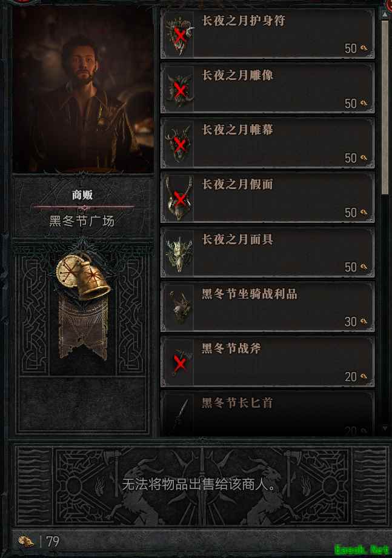This screenshot has height=558, width=392.
Task: Click the scrollbar down arrow
Action: click(385, 428)
